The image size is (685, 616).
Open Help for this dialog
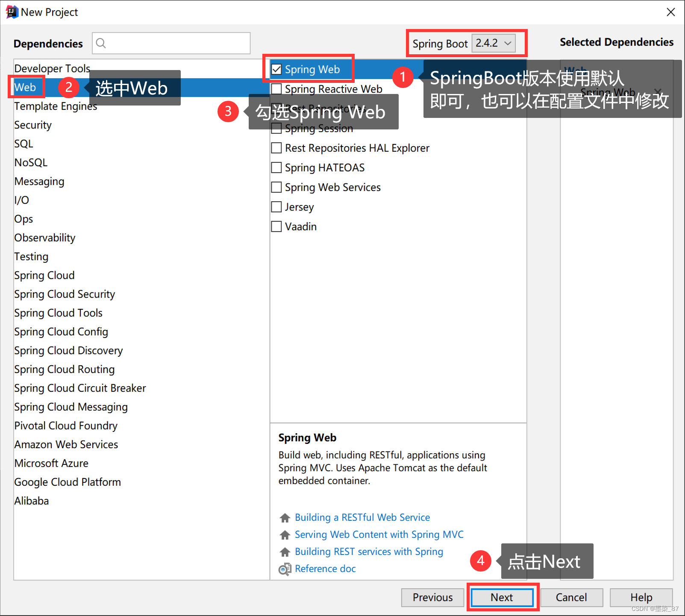641,597
